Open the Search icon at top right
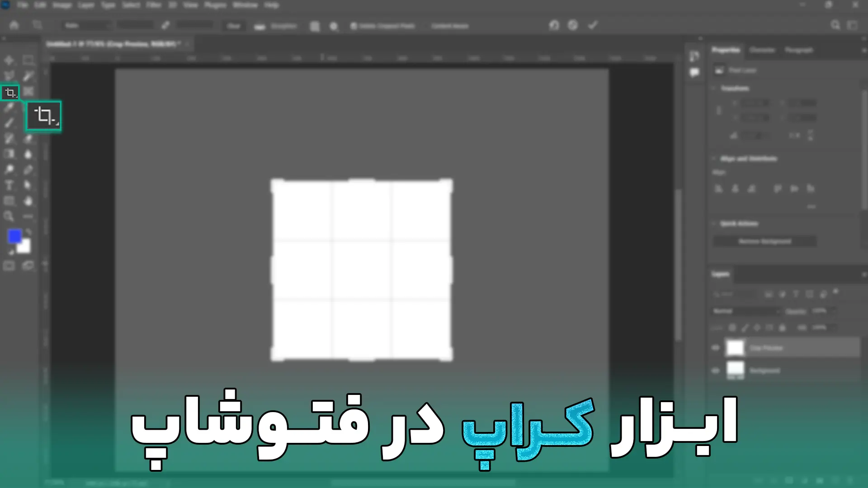This screenshot has height=488, width=868. [x=835, y=25]
